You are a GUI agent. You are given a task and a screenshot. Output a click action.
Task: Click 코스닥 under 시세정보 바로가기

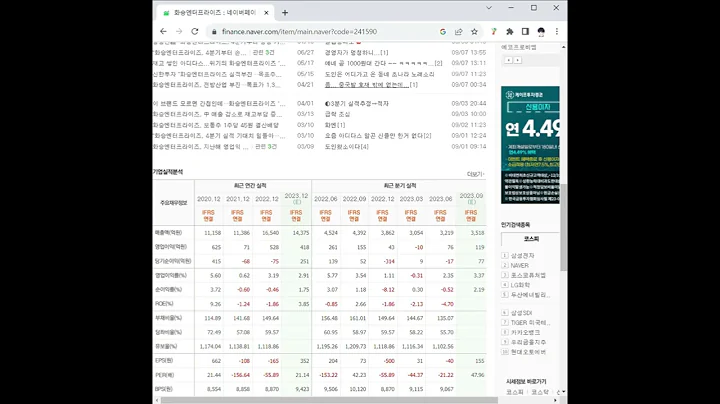[x=540, y=392]
